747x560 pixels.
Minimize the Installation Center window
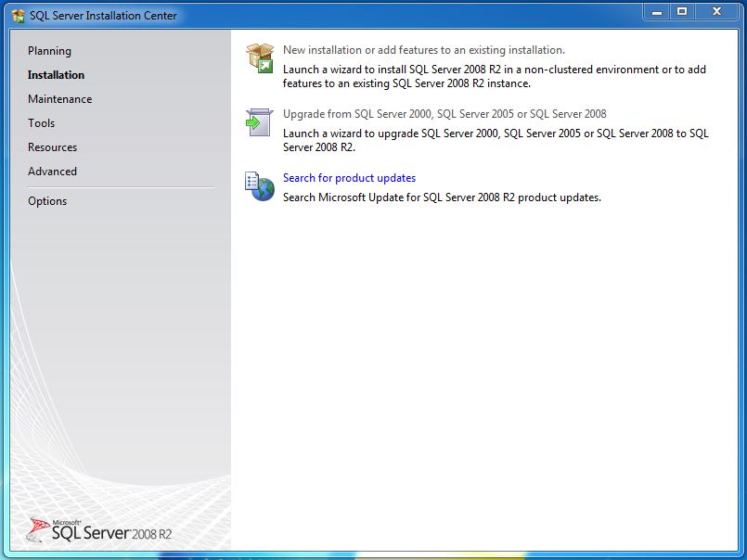pyautogui.click(x=657, y=11)
